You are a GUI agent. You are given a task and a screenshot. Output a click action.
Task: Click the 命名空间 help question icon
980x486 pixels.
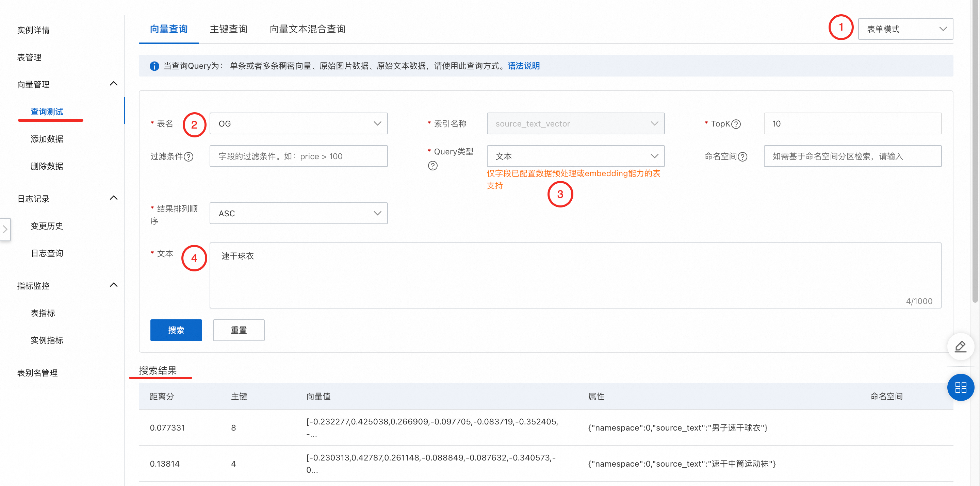pos(742,157)
